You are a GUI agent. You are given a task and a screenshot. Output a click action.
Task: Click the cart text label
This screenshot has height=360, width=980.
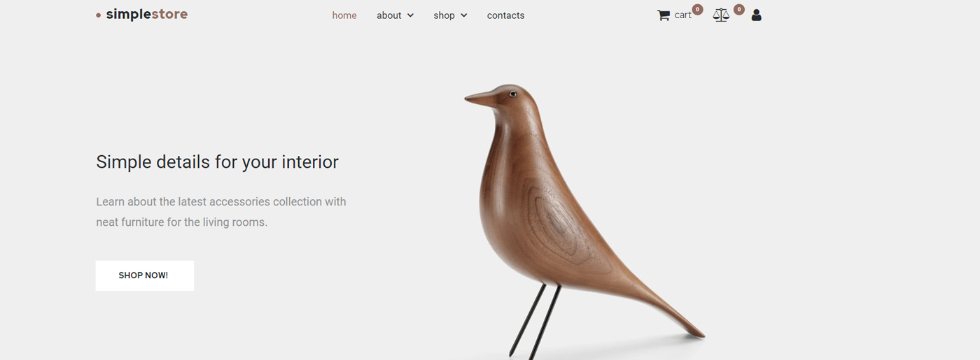(682, 15)
